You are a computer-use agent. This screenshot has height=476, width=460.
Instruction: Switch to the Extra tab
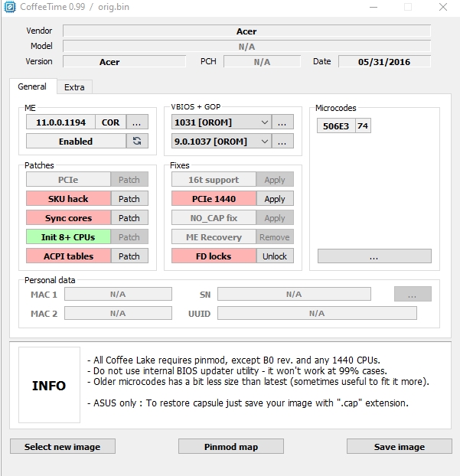tap(74, 87)
